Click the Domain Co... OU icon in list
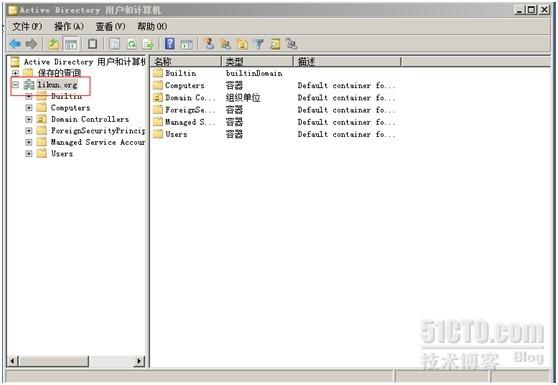558x385 pixels. [x=158, y=97]
